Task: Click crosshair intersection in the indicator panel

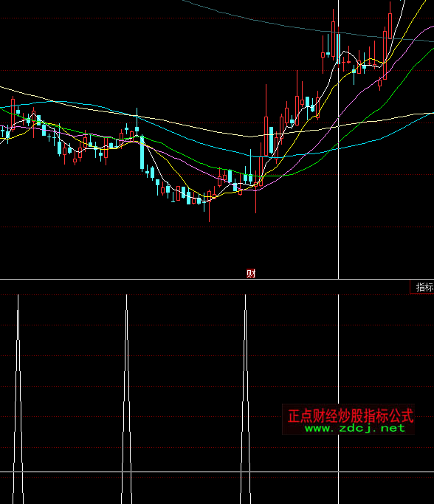Action: [x=339, y=472]
